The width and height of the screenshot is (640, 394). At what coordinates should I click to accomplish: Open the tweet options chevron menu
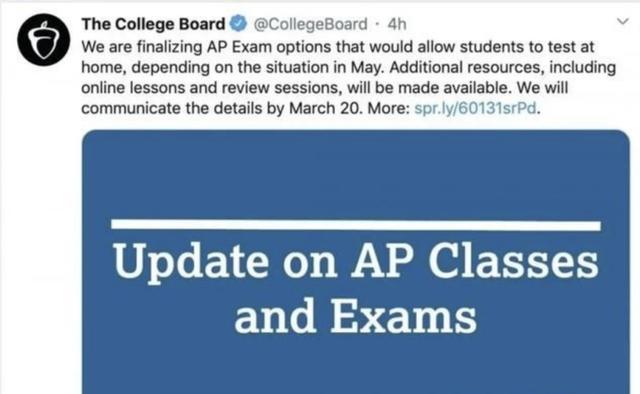click(x=622, y=21)
